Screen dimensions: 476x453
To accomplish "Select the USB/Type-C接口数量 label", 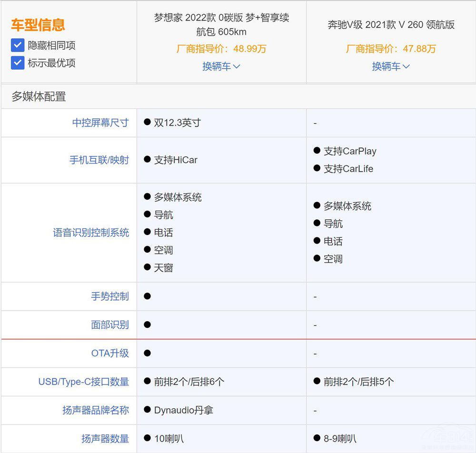I will pyautogui.click(x=83, y=382).
